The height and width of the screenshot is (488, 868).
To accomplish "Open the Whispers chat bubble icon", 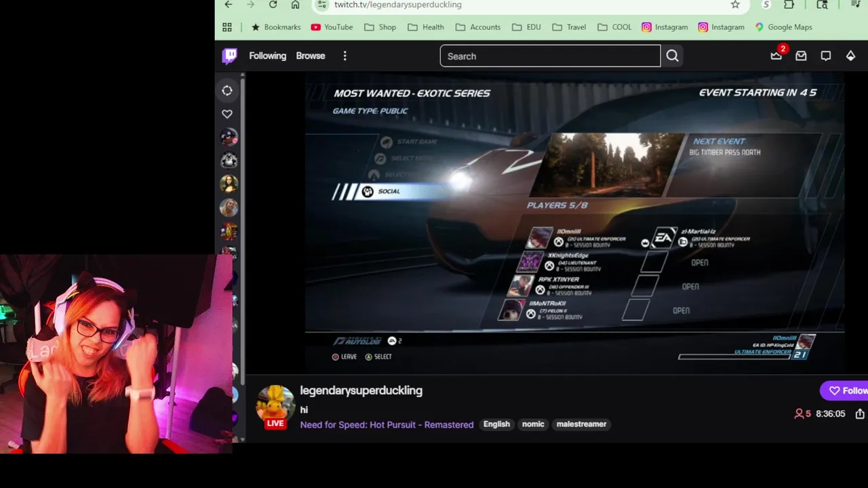I will click(826, 56).
